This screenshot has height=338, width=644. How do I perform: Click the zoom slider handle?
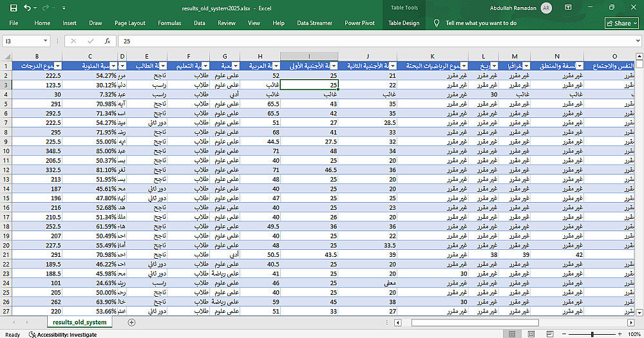pyautogui.click(x=592, y=335)
